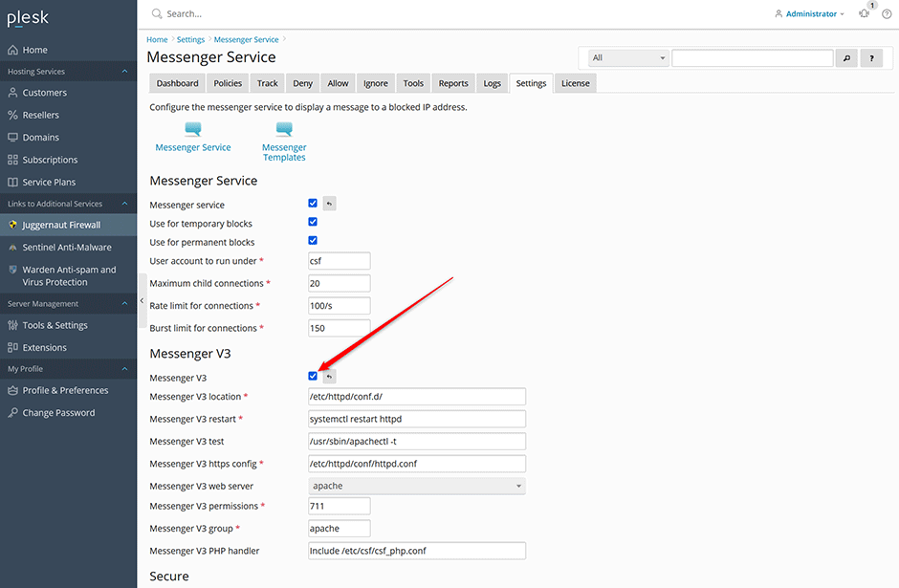Toggle the Messenger service checkbox

[x=313, y=203]
